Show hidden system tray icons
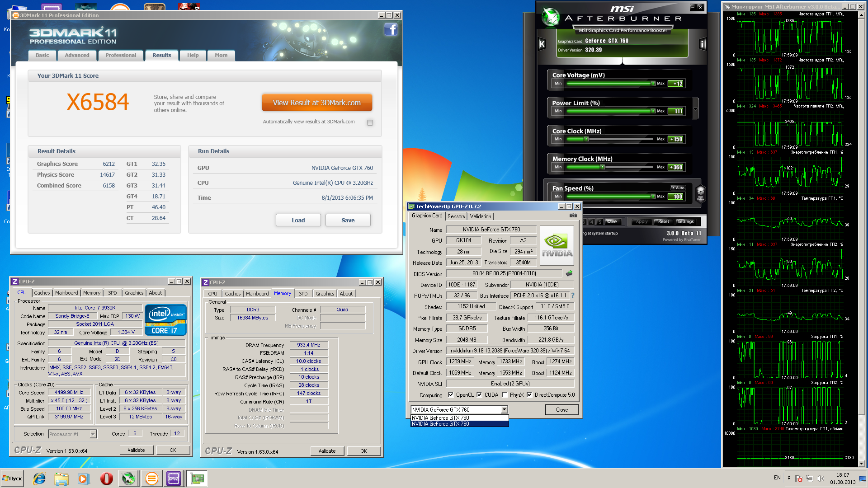Viewport: 868px width, 488px height. point(789,478)
